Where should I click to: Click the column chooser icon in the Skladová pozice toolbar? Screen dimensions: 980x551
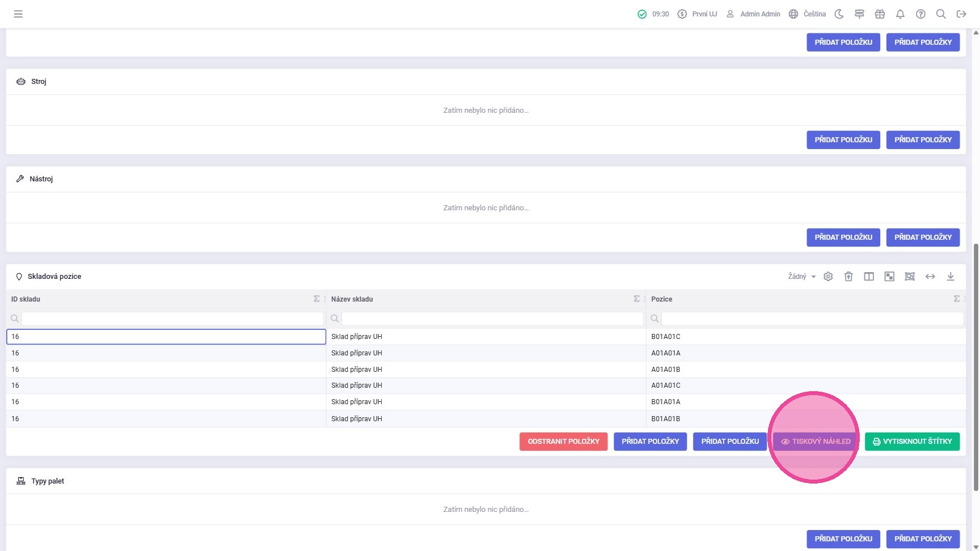click(x=869, y=277)
